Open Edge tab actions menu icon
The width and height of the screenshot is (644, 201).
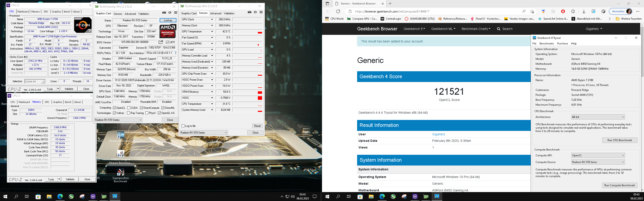327,4
